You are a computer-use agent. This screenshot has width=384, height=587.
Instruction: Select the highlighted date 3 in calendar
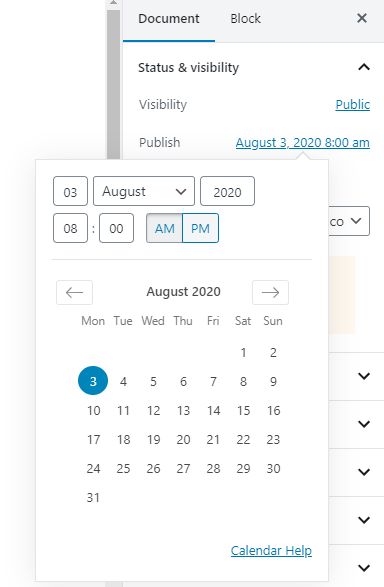[x=93, y=381]
